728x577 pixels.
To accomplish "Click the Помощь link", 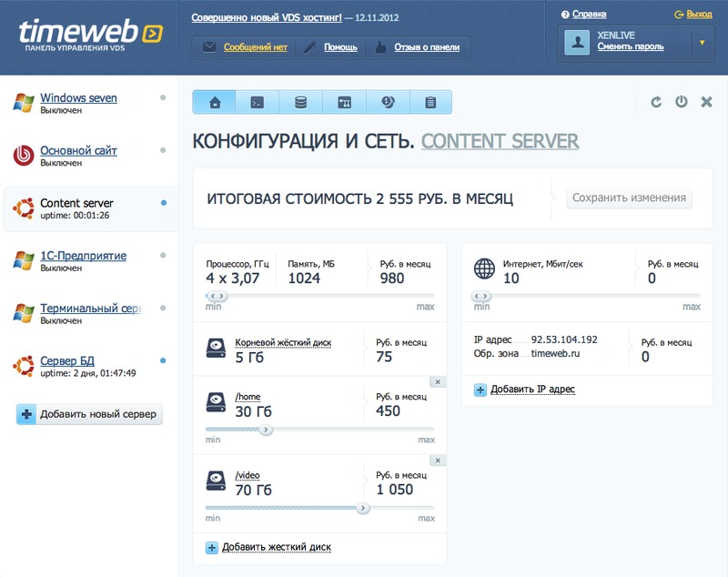I will click(x=340, y=47).
